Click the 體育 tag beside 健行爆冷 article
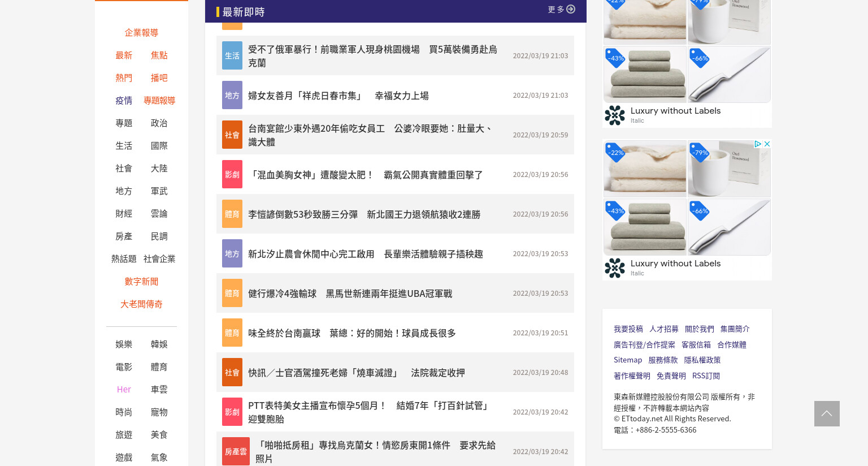 click(232, 293)
